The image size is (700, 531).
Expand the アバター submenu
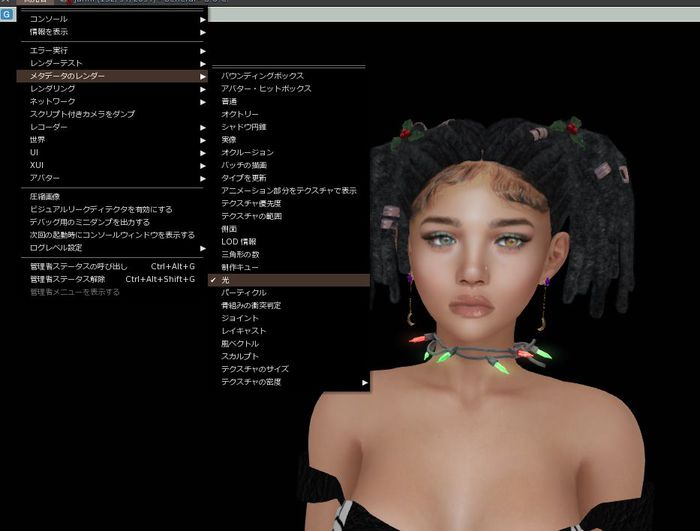[x=112, y=178]
